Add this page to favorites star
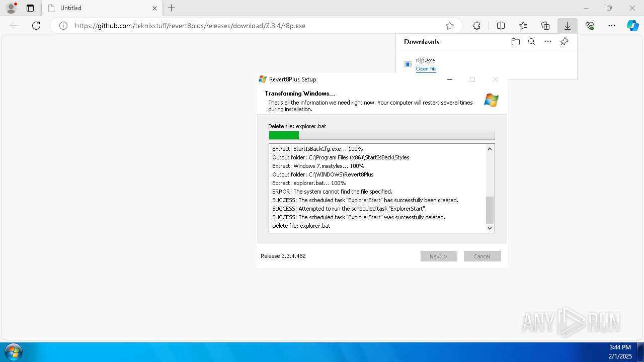 (450, 26)
